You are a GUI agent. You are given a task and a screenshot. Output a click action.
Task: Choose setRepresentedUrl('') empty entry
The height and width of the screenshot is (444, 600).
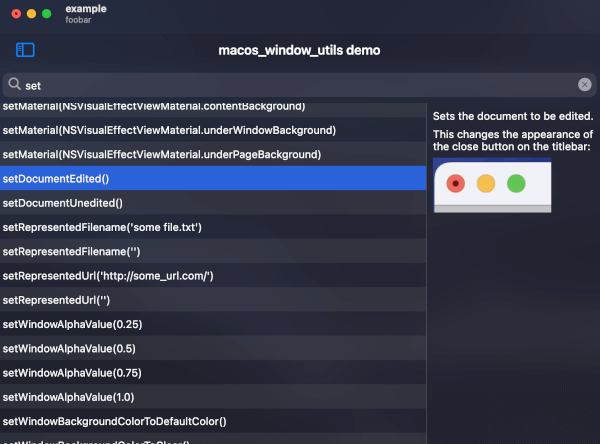pos(213,300)
